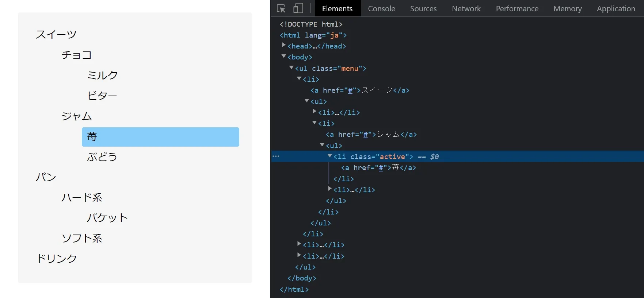The width and height of the screenshot is (644, 298).
Task: Switch to the Console tab
Action: (381, 8)
